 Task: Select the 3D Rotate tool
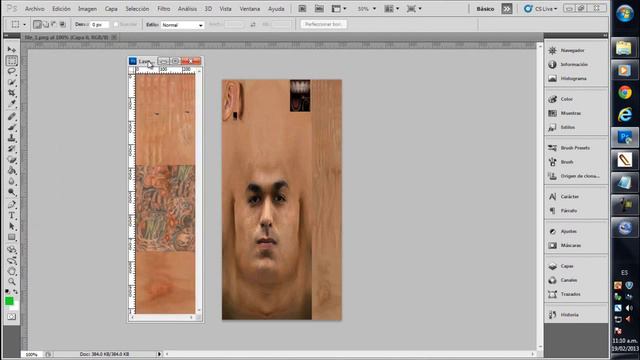(11, 249)
